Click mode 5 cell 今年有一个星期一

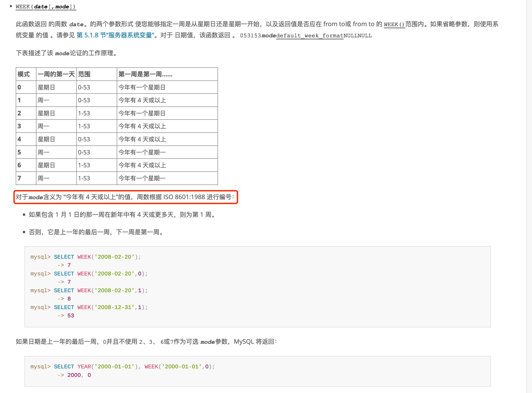pyautogui.click(x=142, y=152)
